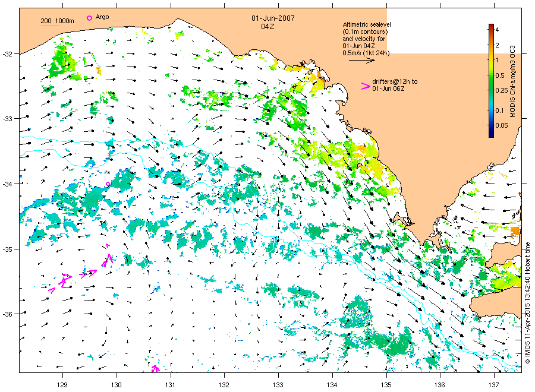Viewport: 535px width, 392px height.
Task: Click the 'Argo' legend label
Action: coord(102,17)
